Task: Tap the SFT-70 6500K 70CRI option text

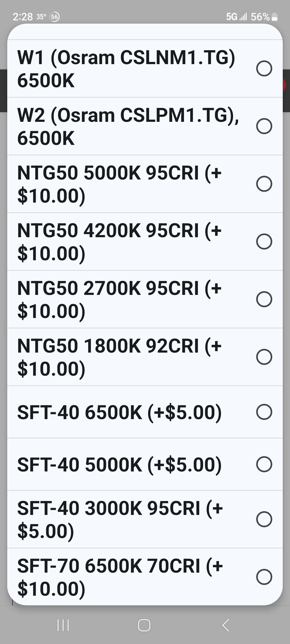Action: click(x=120, y=577)
